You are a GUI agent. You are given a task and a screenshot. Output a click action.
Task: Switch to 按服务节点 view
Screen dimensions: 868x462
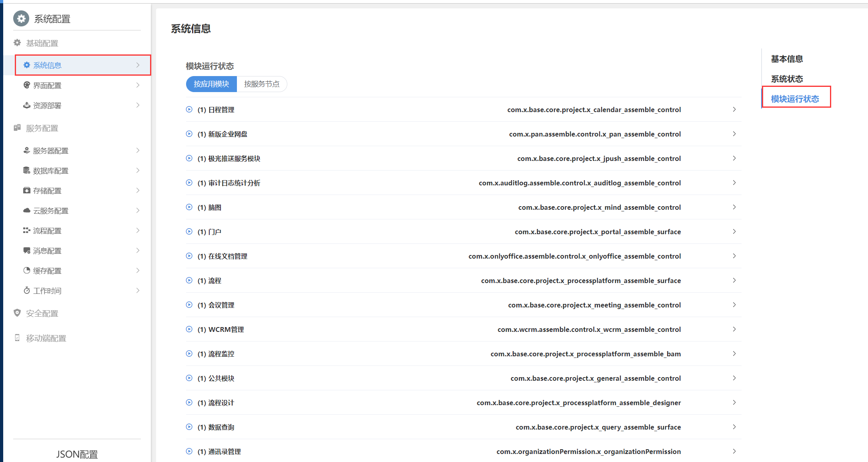[x=262, y=84]
